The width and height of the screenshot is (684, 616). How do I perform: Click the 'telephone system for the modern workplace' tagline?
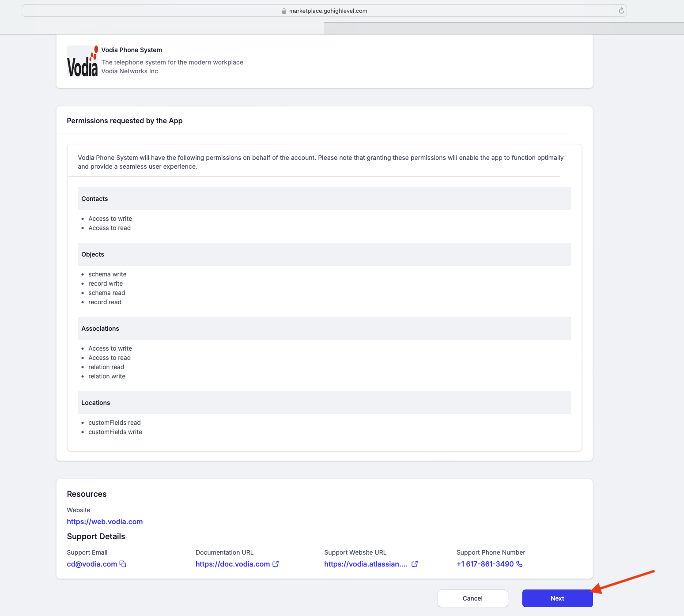pos(172,62)
